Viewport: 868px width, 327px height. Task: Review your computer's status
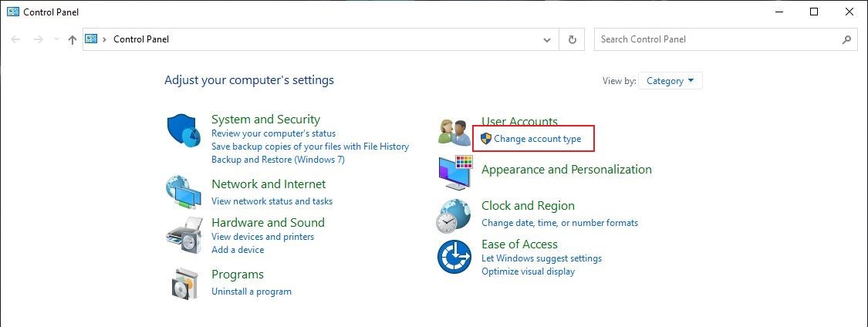tap(273, 133)
